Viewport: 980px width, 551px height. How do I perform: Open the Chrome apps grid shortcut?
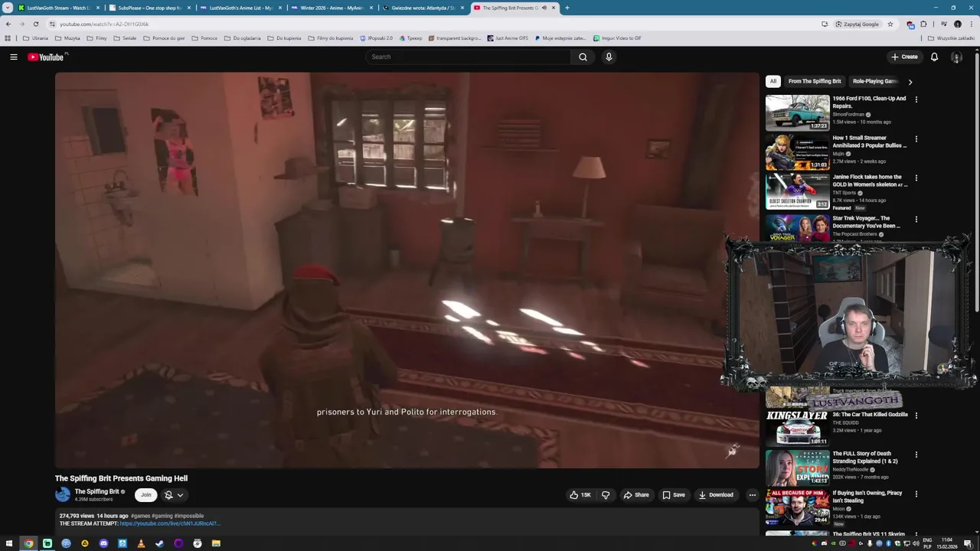point(8,38)
